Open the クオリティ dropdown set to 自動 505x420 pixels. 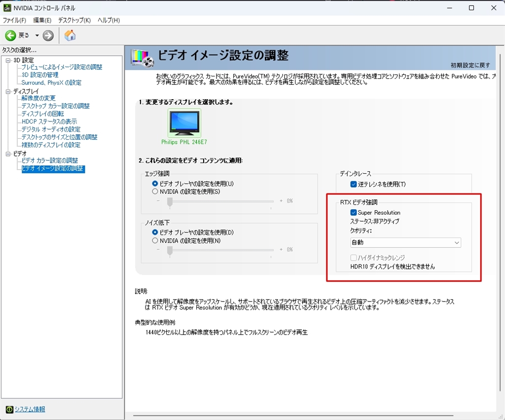click(x=405, y=242)
